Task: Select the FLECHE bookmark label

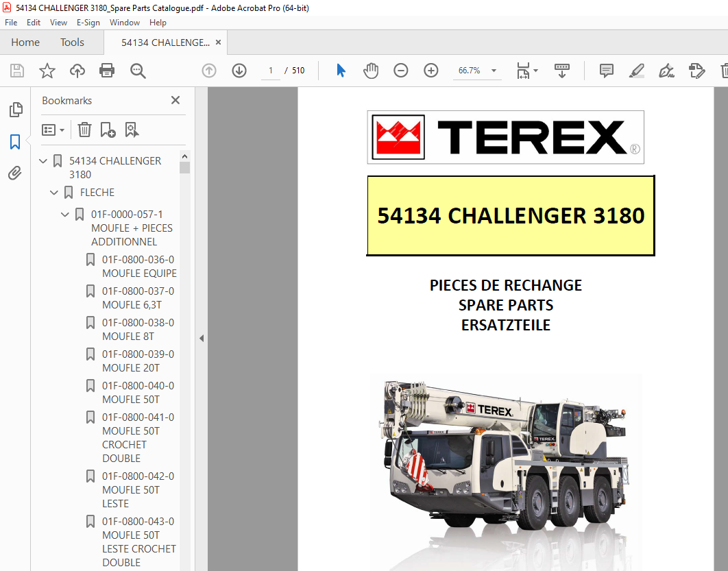Action: 97,193
